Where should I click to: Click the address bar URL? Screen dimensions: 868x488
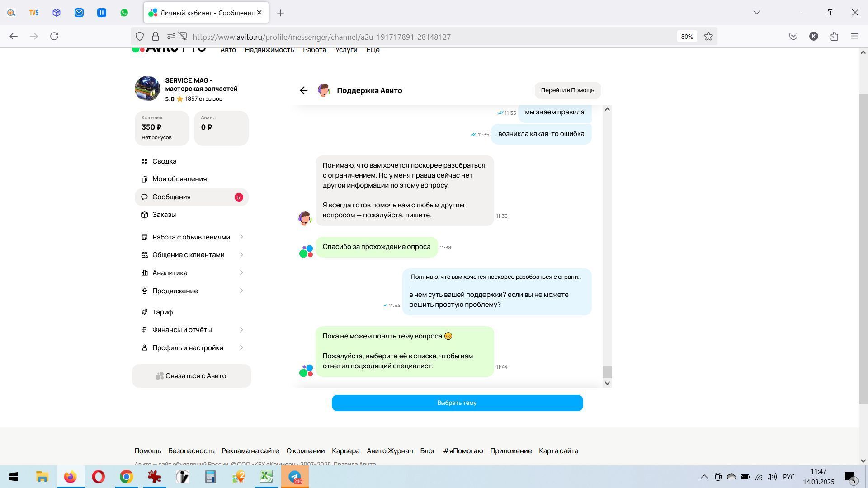321,37
